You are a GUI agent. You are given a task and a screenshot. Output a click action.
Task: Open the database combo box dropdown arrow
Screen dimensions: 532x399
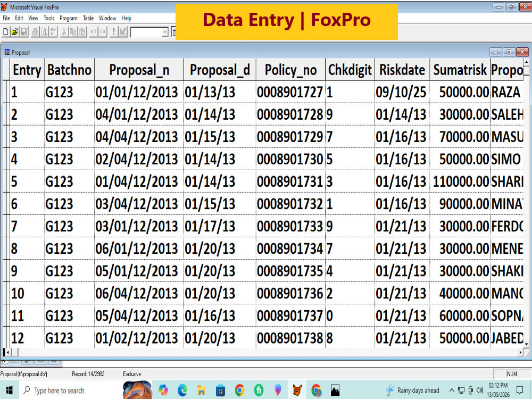pyautogui.click(x=165, y=32)
